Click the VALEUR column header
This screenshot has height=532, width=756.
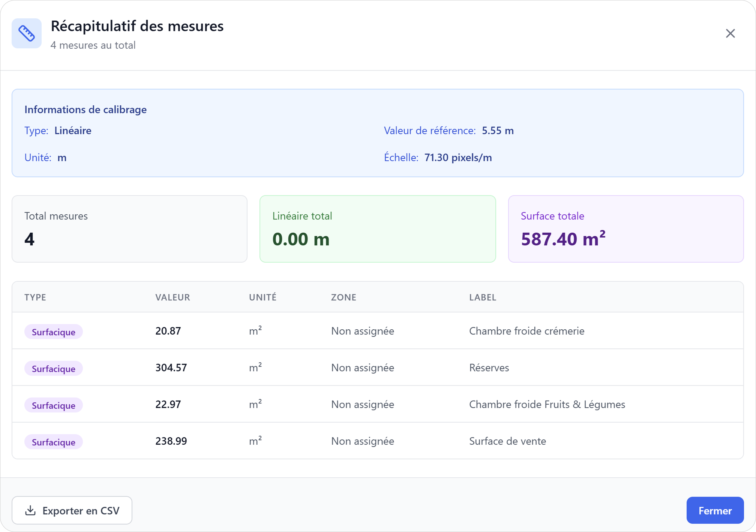tap(172, 297)
